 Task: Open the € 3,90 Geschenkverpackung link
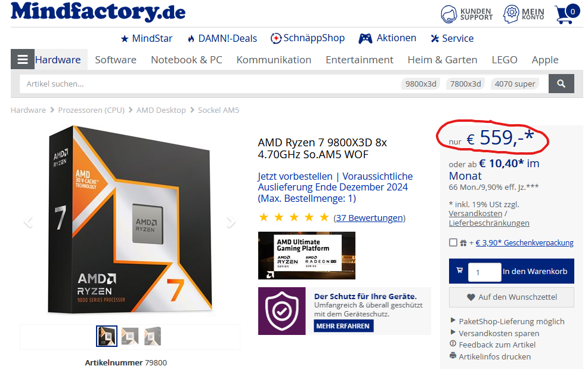pyautogui.click(x=524, y=243)
